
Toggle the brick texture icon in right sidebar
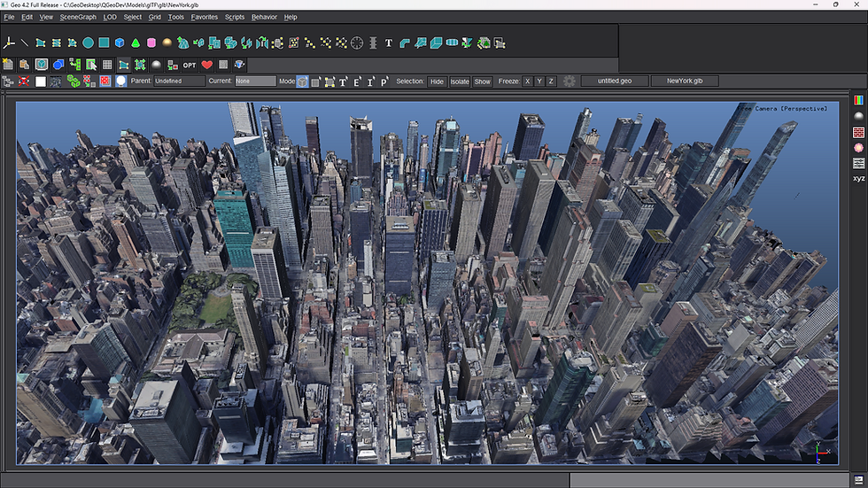point(858,132)
